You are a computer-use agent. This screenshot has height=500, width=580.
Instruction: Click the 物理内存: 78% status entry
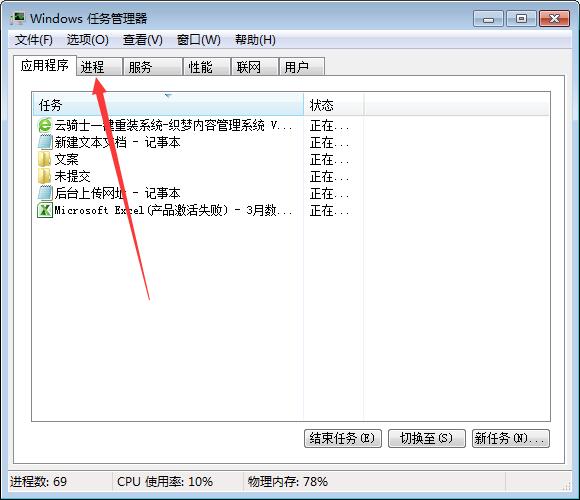288,482
